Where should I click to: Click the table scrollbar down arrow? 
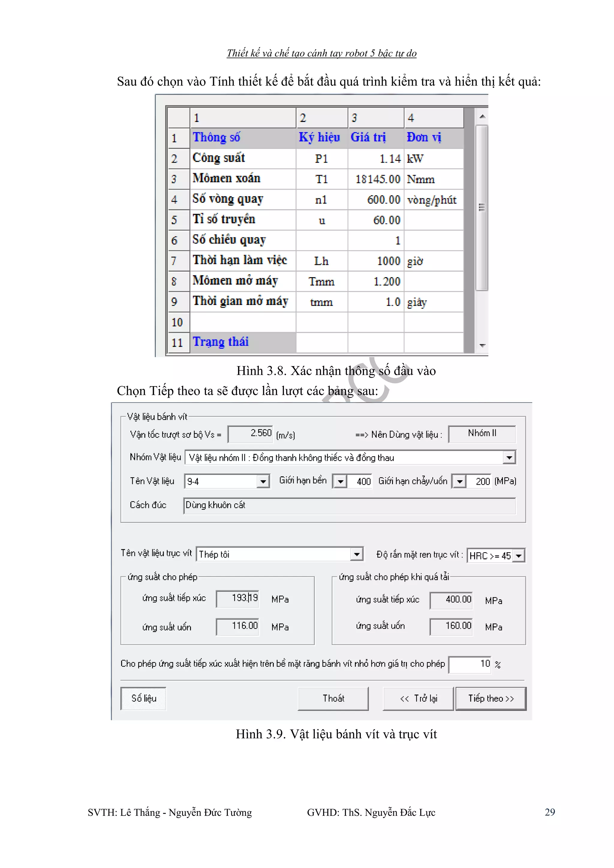[x=482, y=345]
